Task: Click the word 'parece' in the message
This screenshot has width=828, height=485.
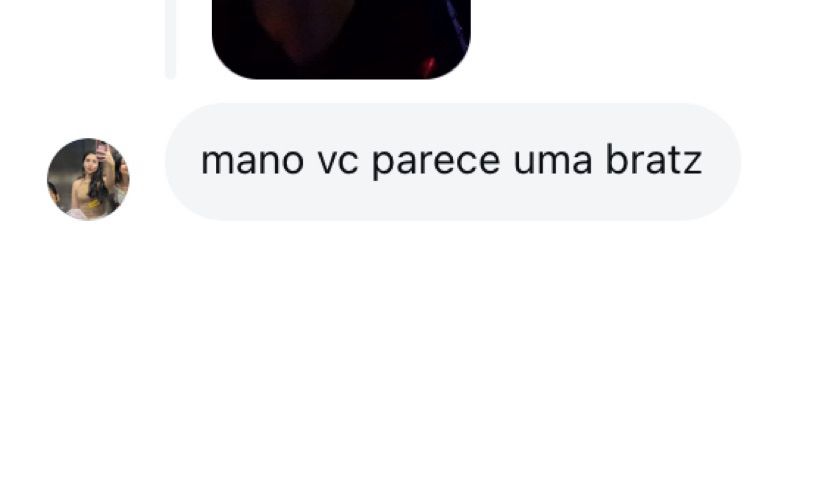Action: point(436,163)
